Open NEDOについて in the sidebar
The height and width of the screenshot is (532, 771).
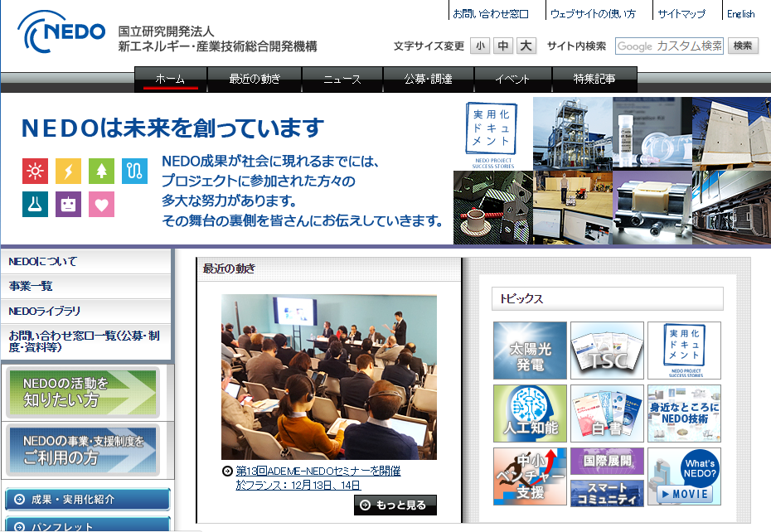pos(85,262)
